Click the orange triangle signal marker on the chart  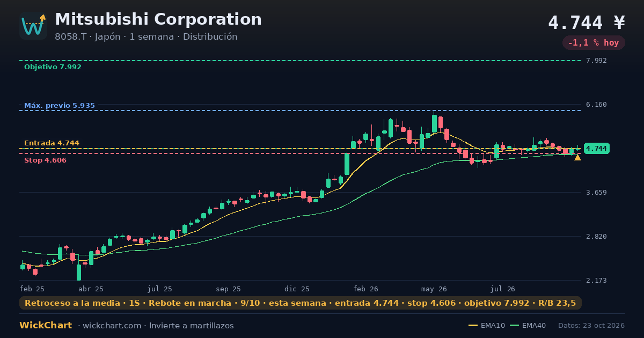pyautogui.click(x=577, y=157)
